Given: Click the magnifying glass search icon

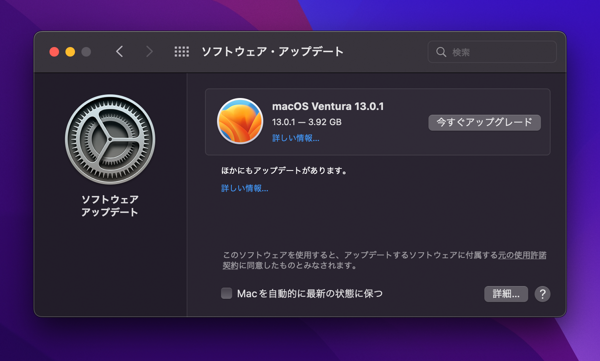Looking at the screenshot, I should point(441,52).
